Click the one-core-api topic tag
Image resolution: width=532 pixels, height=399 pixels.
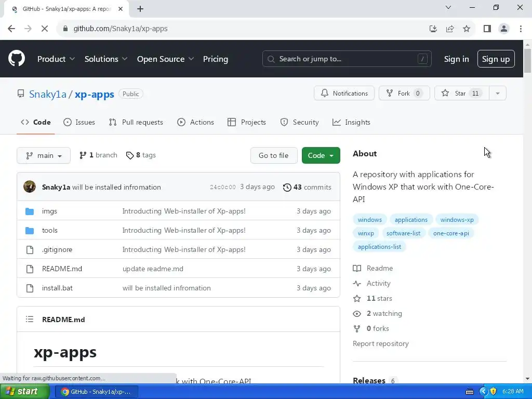tap(451, 233)
